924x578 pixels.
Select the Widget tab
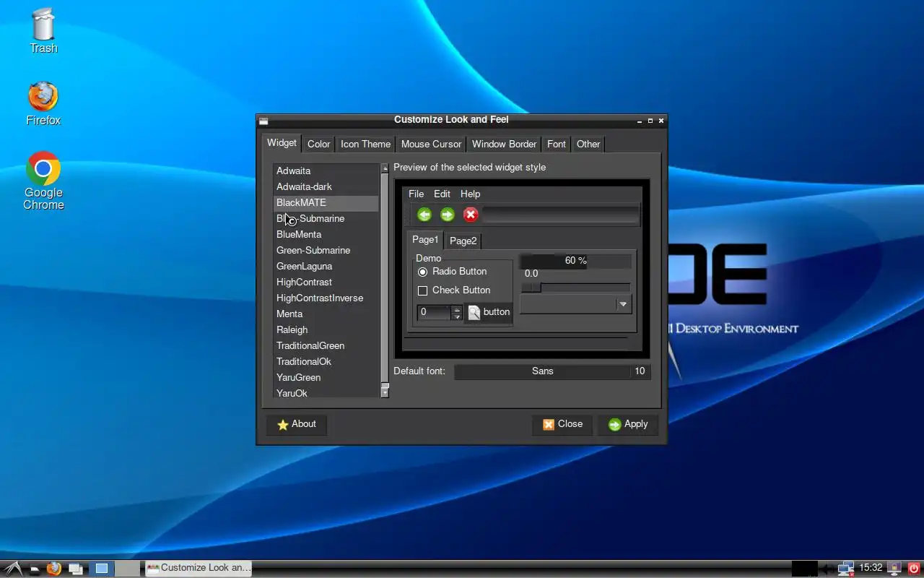click(282, 143)
